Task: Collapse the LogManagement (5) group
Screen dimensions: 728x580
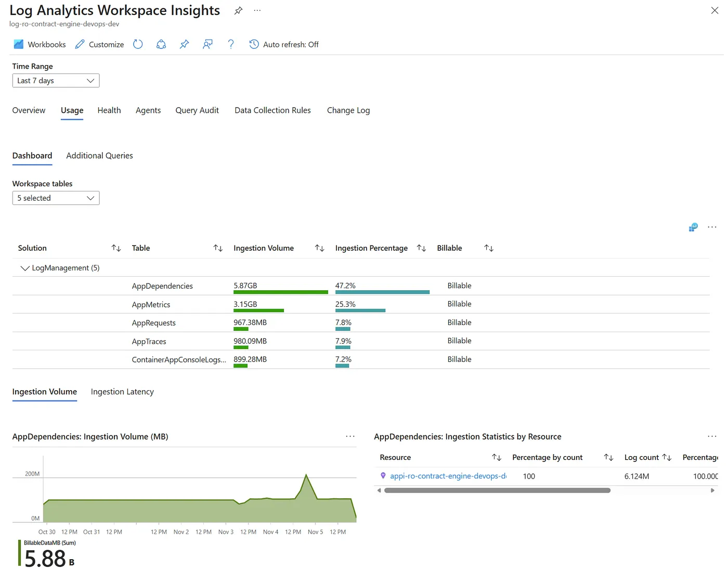Action: 24,268
